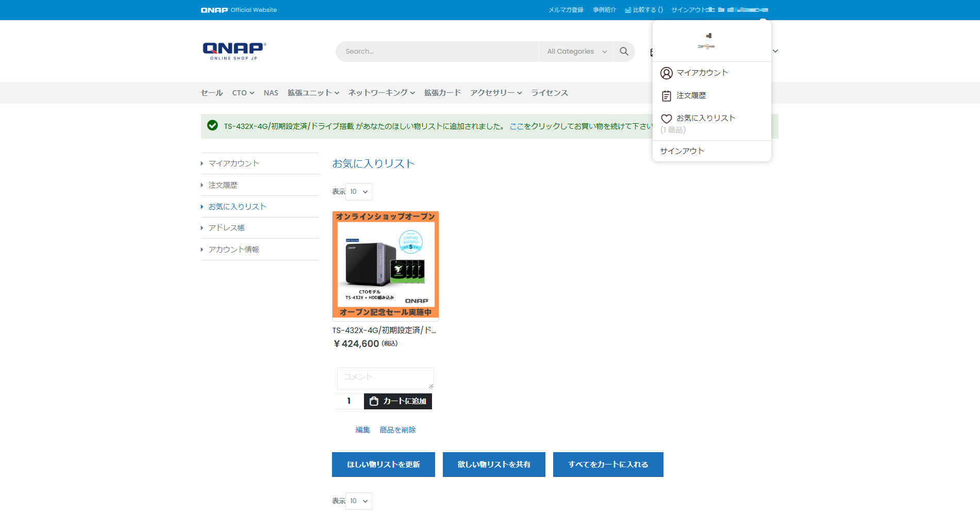Screen dimensions: 980x530
Task: Click the search magnifier icon
Action: click(624, 52)
